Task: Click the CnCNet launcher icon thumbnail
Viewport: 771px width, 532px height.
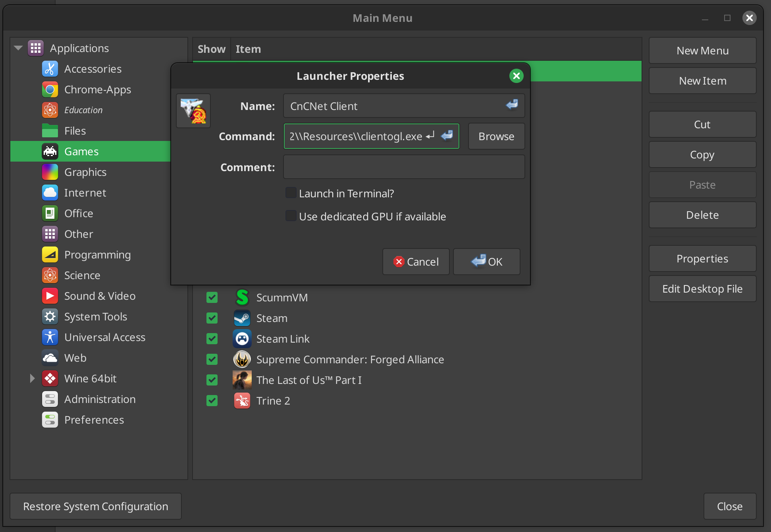Action: coord(193,111)
